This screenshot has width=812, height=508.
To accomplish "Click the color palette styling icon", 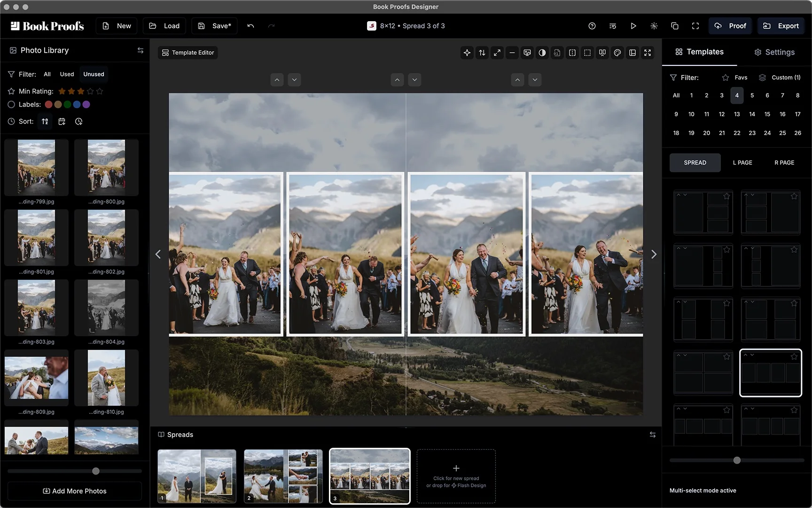I will [x=617, y=52].
